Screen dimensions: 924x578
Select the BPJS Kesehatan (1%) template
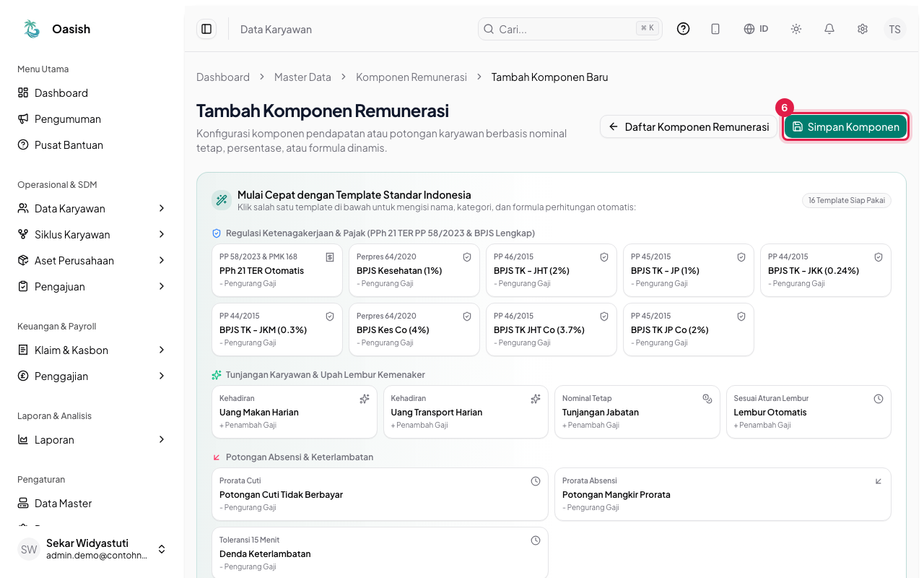click(414, 270)
